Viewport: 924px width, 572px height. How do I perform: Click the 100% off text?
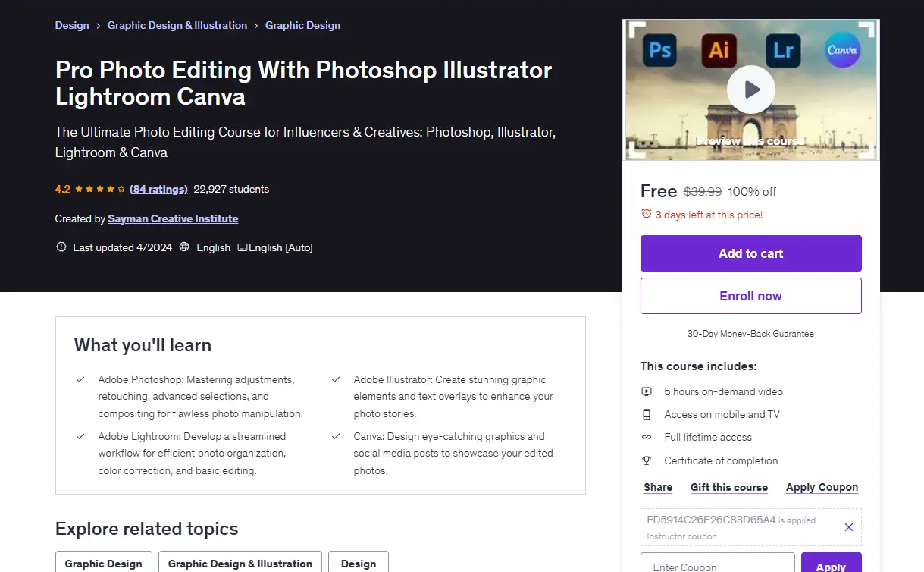752,192
